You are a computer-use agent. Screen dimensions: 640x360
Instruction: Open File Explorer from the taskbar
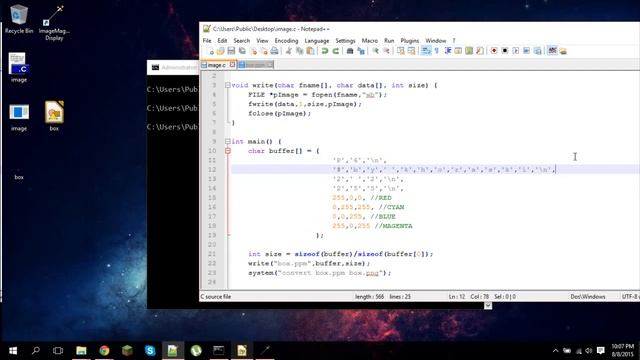tap(81, 351)
